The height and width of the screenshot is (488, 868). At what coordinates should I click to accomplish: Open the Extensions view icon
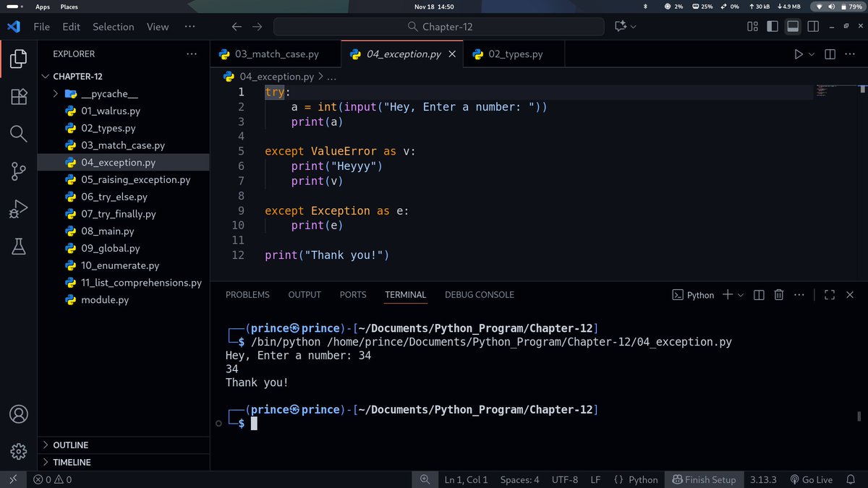pos(19,96)
